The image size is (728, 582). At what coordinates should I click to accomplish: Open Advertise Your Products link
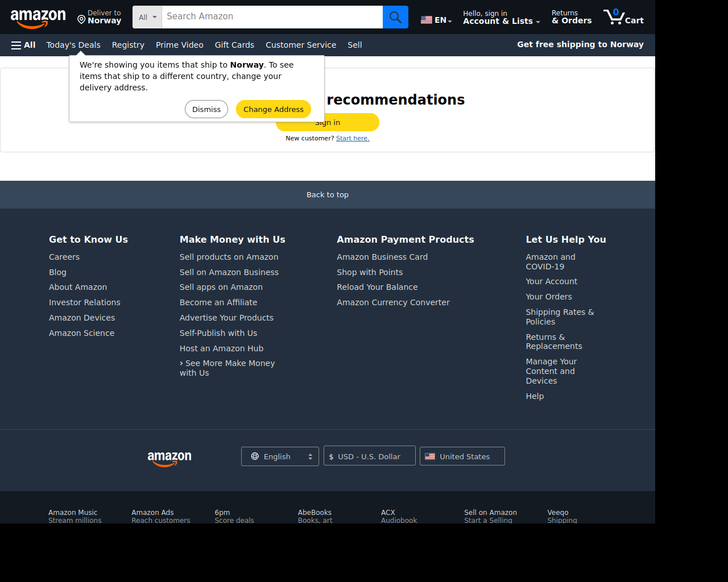coord(226,318)
